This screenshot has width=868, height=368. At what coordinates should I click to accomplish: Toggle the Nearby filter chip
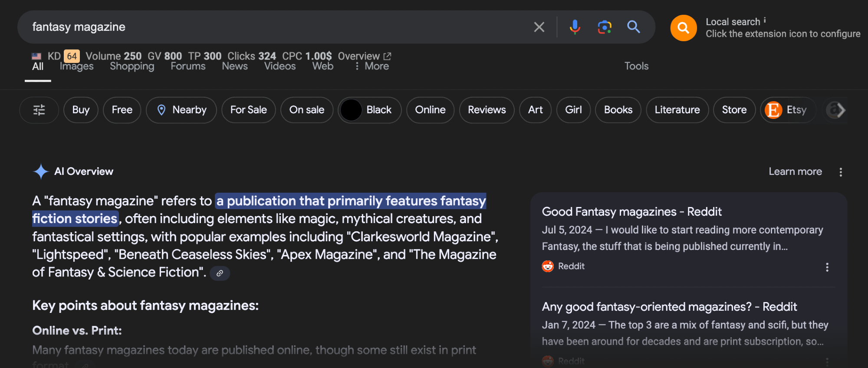click(181, 110)
